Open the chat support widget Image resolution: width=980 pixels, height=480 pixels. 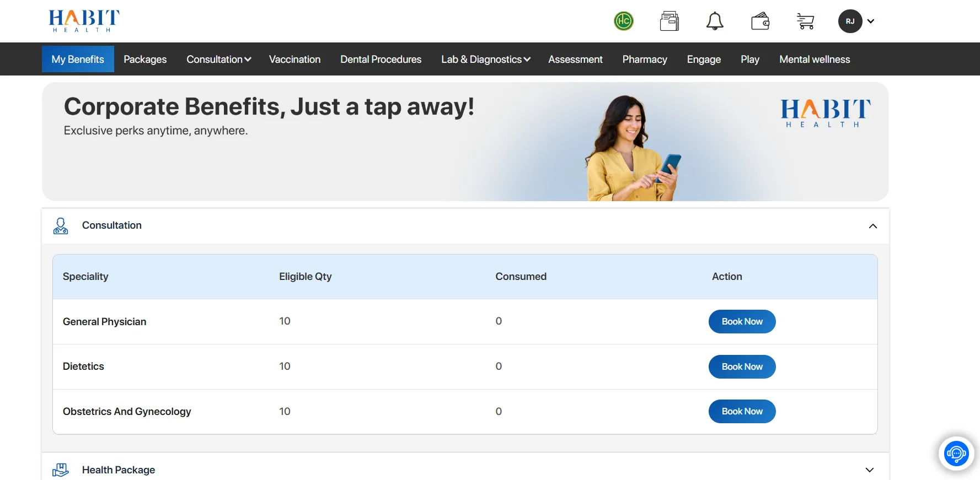(x=956, y=454)
